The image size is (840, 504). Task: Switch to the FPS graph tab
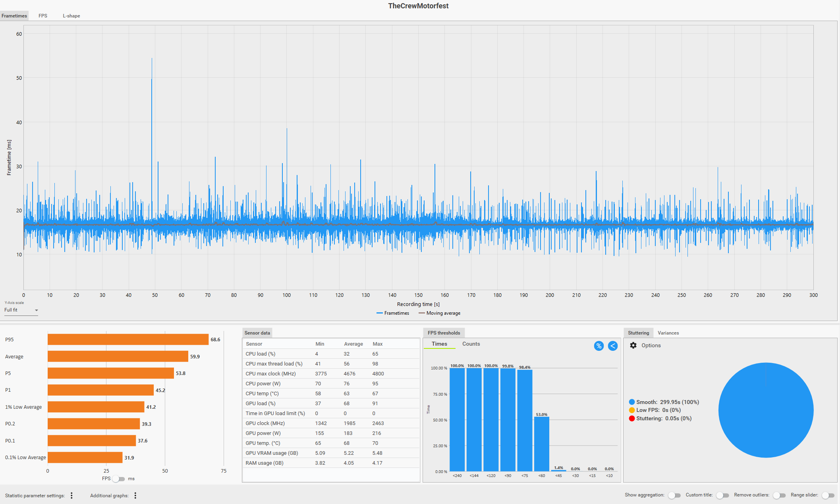coord(43,16)
